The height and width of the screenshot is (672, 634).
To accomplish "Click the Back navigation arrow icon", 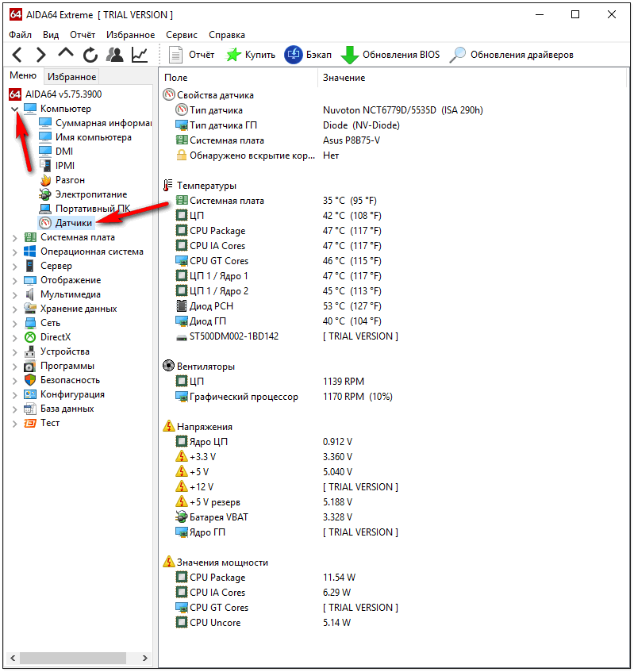I will [17, 55].
